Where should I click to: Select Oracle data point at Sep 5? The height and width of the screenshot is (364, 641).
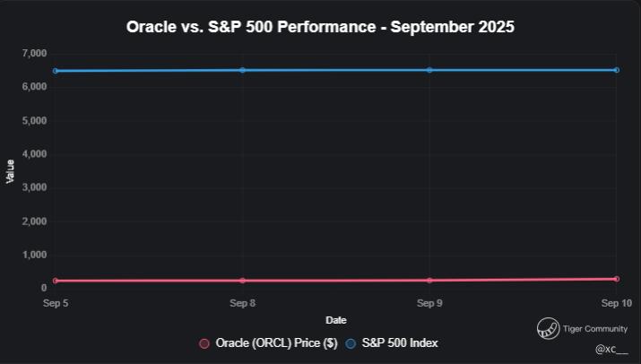point(56,281)
